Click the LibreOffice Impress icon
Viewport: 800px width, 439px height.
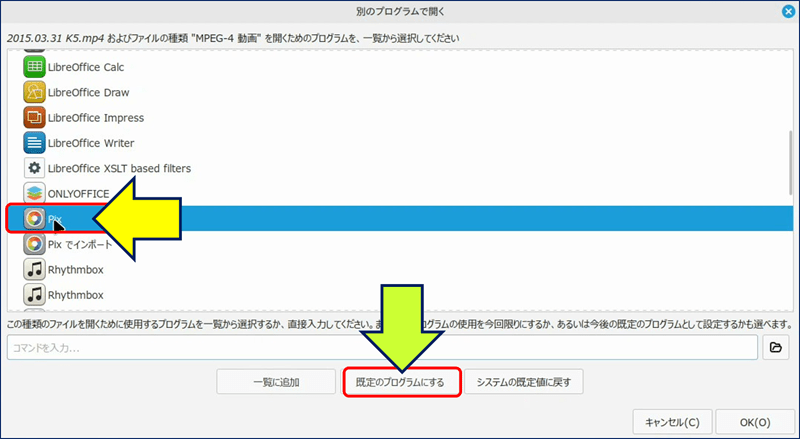(x=34, y=118)
